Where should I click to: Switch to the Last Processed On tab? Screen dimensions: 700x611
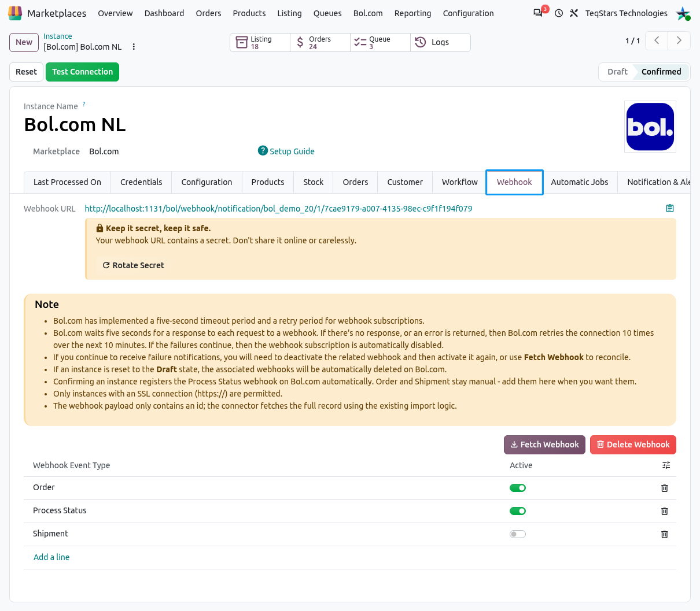[67, 182]
